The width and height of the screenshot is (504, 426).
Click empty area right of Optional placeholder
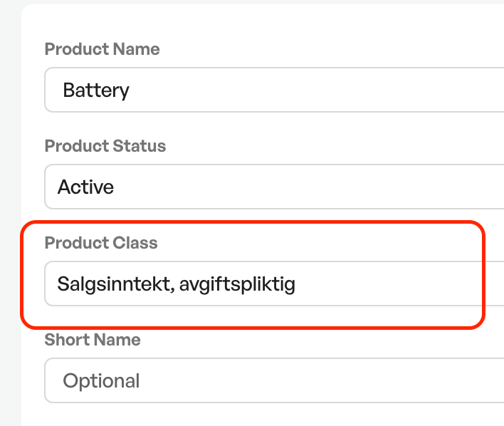point(322,380)
